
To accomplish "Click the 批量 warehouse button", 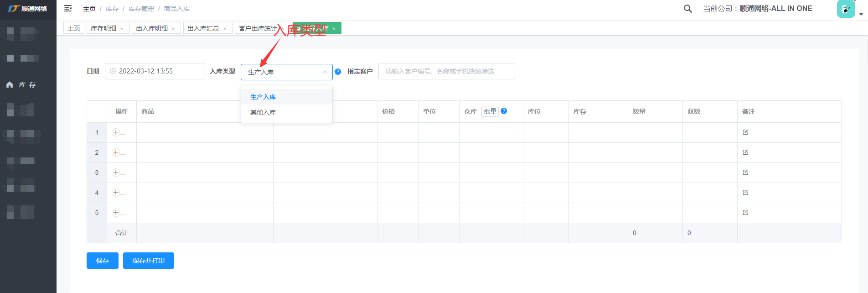I will [490, 111].
